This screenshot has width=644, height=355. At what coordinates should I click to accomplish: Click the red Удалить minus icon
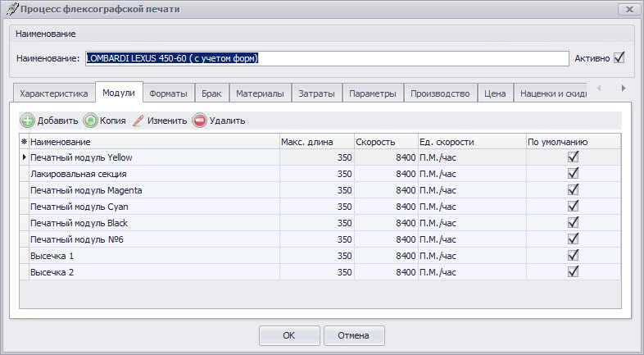point(199,121)
